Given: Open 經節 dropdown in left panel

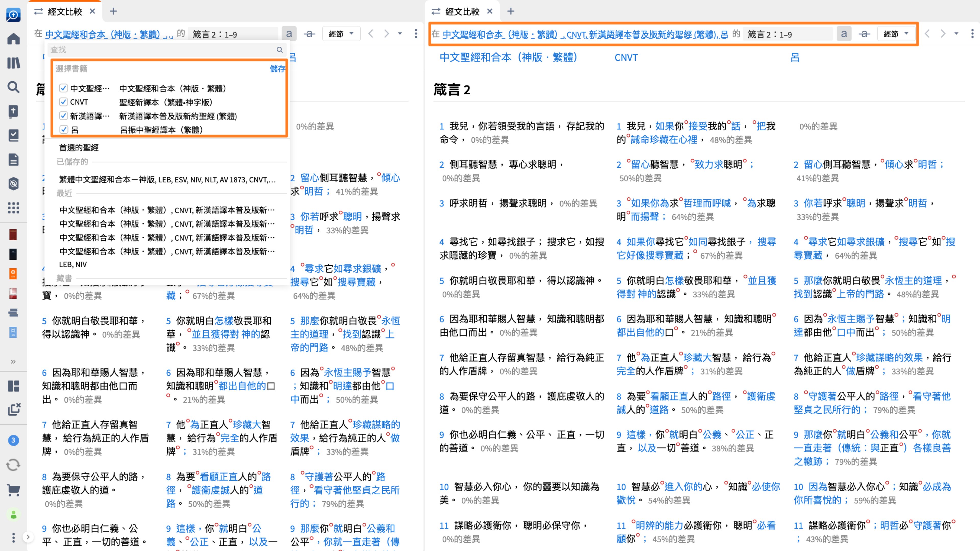Looking at the screenshot, I should coord(341,33).
